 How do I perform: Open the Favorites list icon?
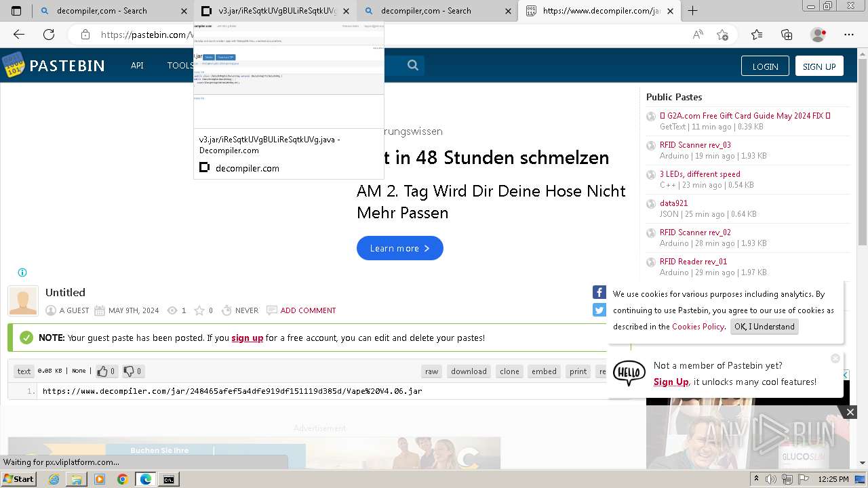coord(757,35)
